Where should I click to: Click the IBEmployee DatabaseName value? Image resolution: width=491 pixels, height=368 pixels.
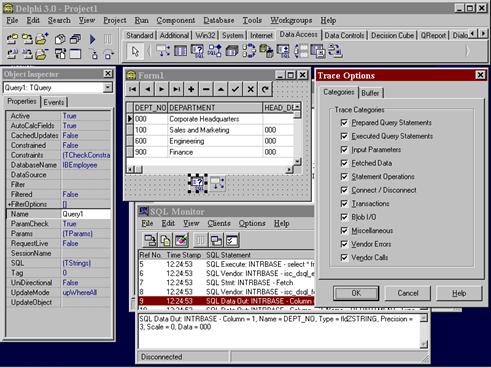86,165
